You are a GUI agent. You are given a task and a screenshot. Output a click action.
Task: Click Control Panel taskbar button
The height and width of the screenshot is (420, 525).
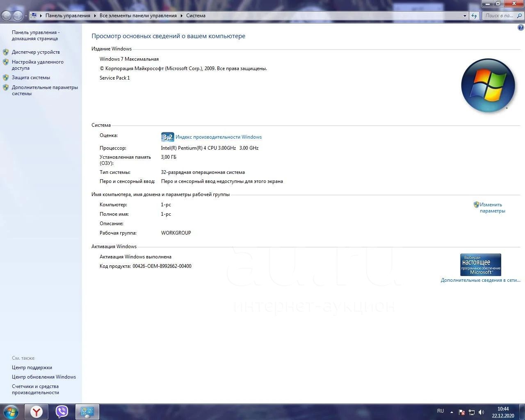pyautogui.click(x=87, y=412)
